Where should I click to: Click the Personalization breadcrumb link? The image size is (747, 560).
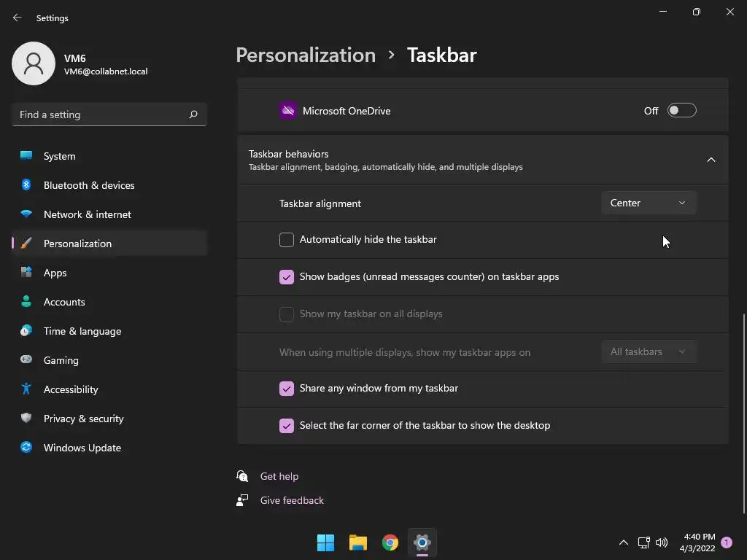tap(306, 55)
